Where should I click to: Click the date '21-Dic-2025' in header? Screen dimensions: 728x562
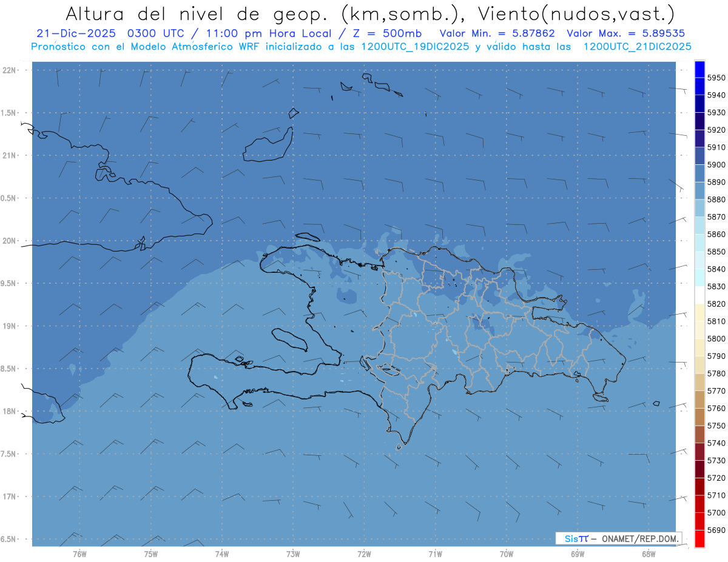(76, 33)
